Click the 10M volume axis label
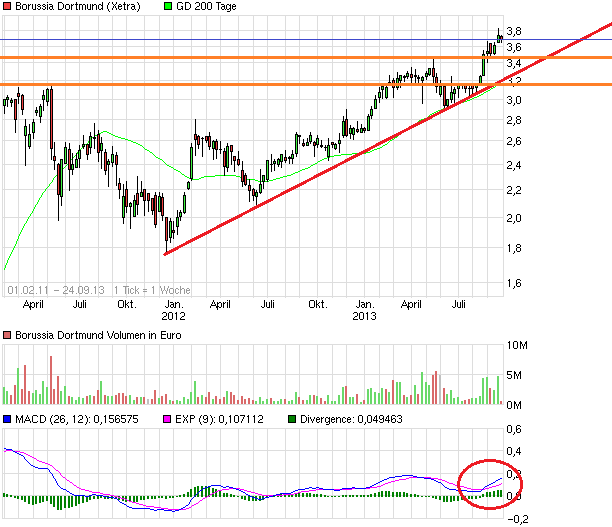The width and height of the screenshot is (612, 527). (x=517, y=345)
